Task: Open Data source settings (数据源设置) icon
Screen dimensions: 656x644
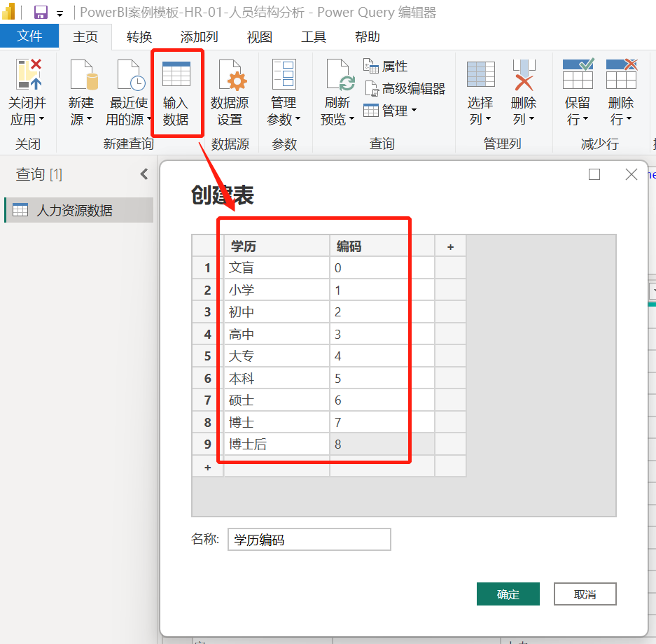Action: (232, 74)
